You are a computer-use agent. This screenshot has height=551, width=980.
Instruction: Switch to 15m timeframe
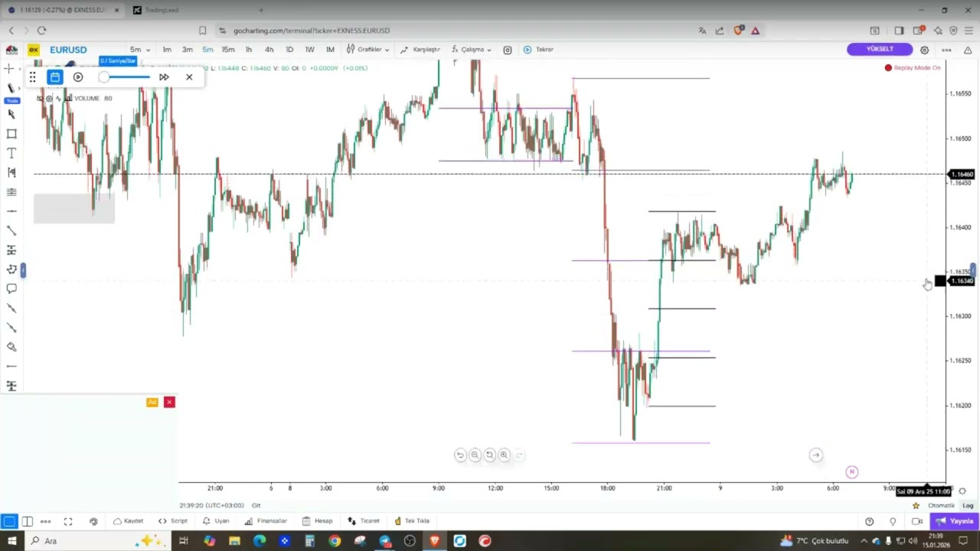(x=228, y=50)
